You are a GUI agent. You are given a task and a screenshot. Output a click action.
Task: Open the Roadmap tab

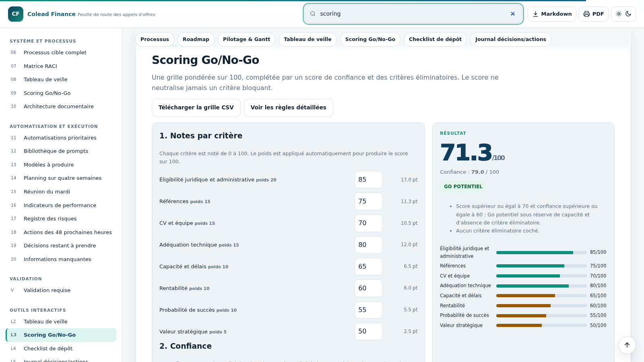point(196,39)
